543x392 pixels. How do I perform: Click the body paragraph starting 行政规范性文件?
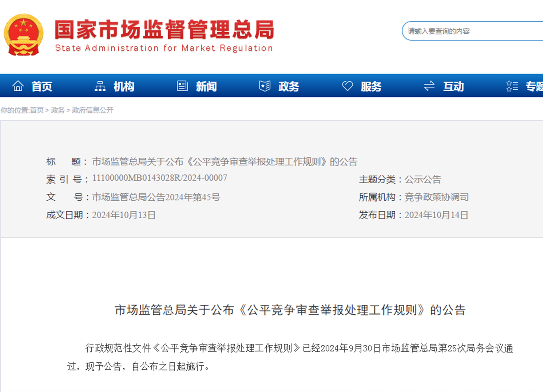tap(290, 357)
